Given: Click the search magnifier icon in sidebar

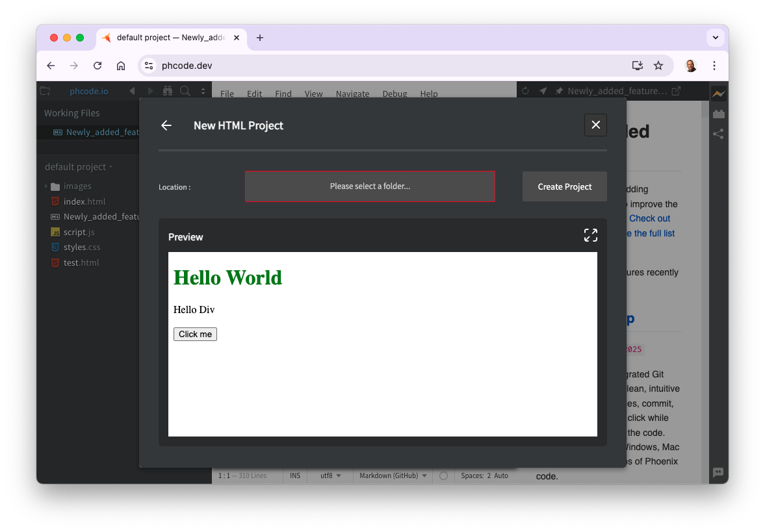Looking at the screenshot, I should (185, 91).
